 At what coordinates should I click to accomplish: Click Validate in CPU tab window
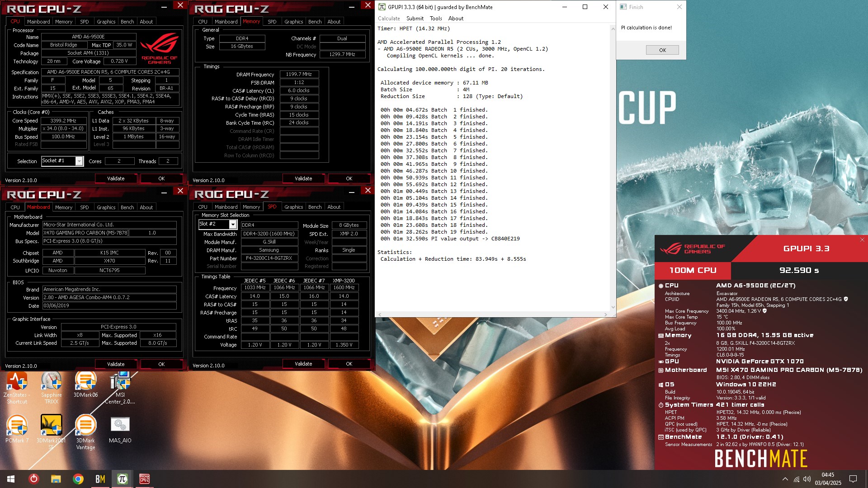click(116, 179)
